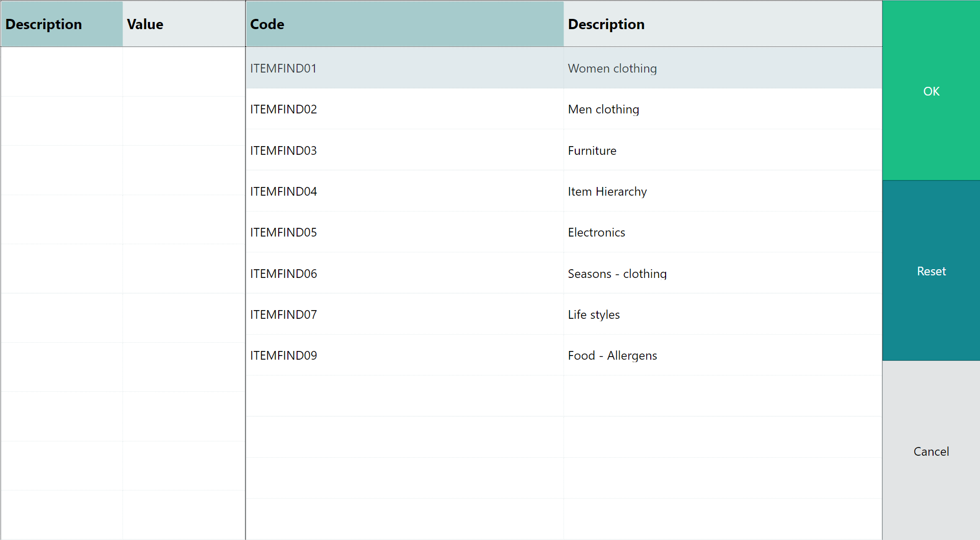The width and height of the screenshot is (980, 540).
Task: Click the Item Hierarchy description
Action: (x=607, y=192)
